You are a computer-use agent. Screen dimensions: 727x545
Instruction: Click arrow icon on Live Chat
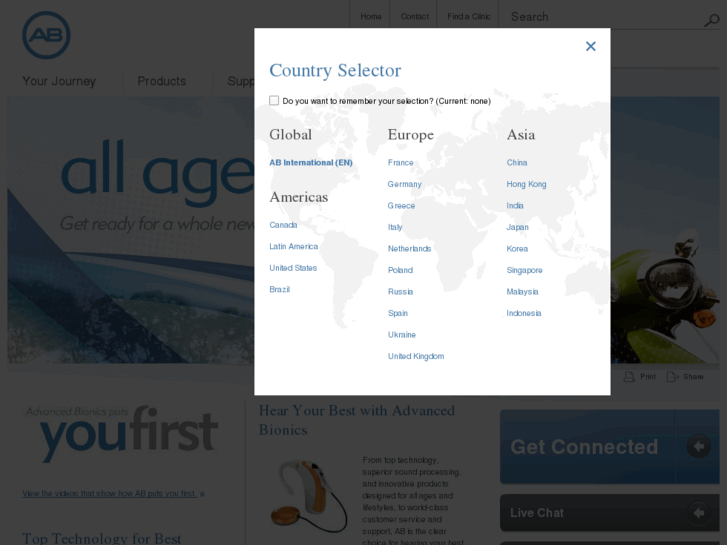(x=698, y=513)
